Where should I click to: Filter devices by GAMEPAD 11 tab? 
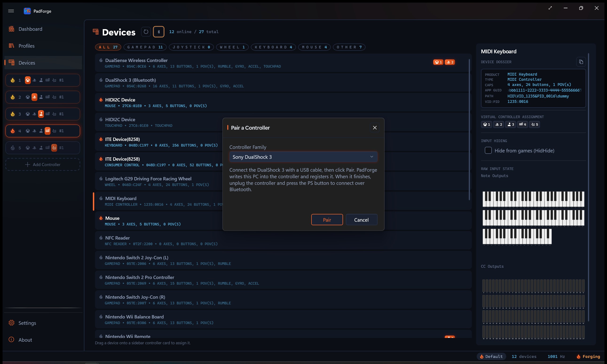click(x=145, y=47)
